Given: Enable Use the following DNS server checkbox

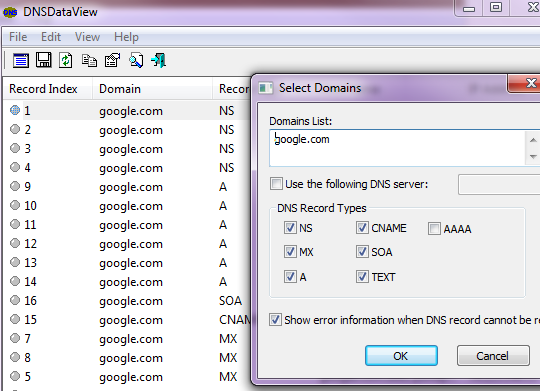Looking at the screenshot, I should click(x=276, y=184).
